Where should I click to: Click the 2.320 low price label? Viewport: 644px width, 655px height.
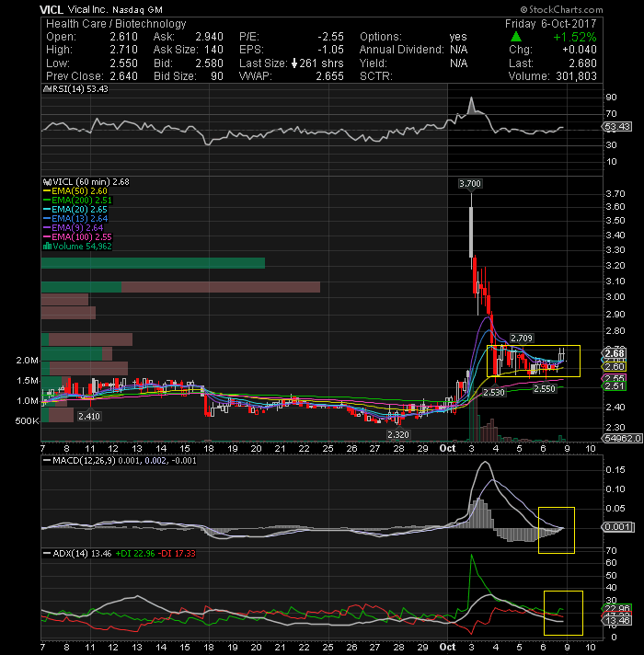398,435
